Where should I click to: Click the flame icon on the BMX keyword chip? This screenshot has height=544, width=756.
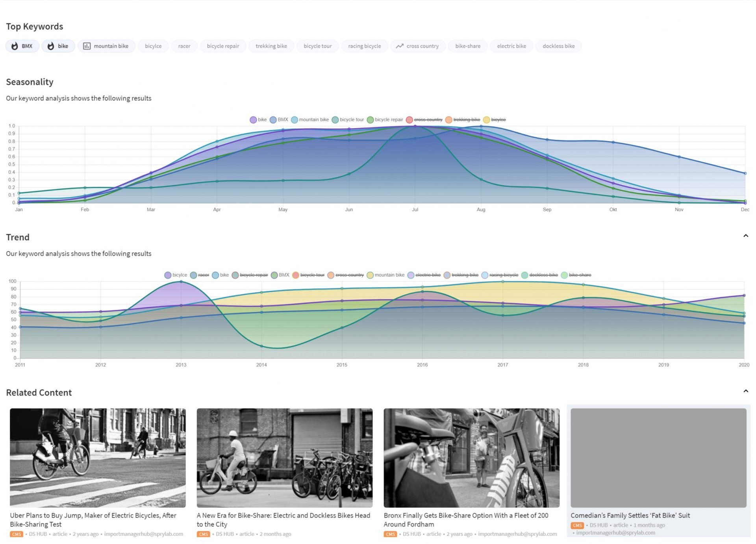coord(15,46)
